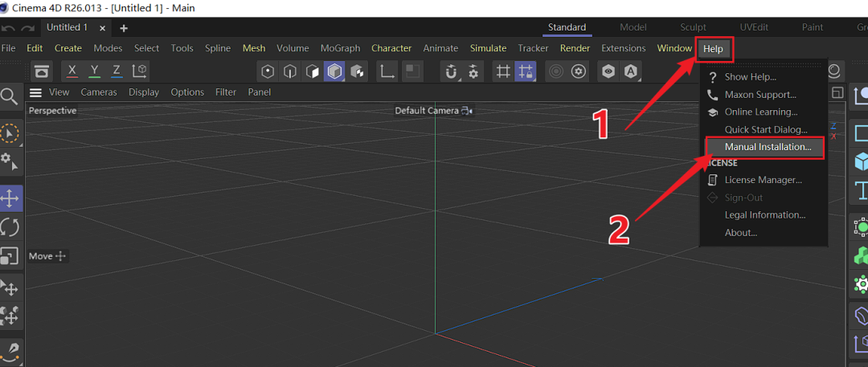Open Quick Start Dialog entry
868x367 pixels.
click(764, 129)
